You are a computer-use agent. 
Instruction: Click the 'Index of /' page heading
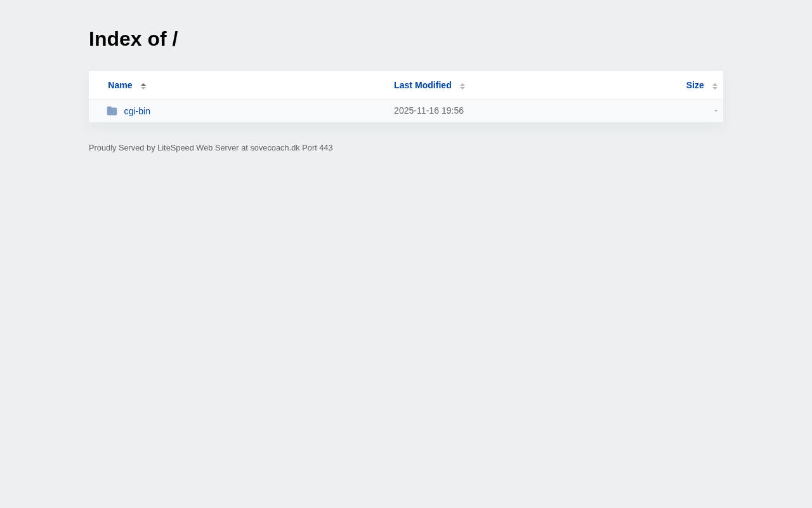(133, 39)
